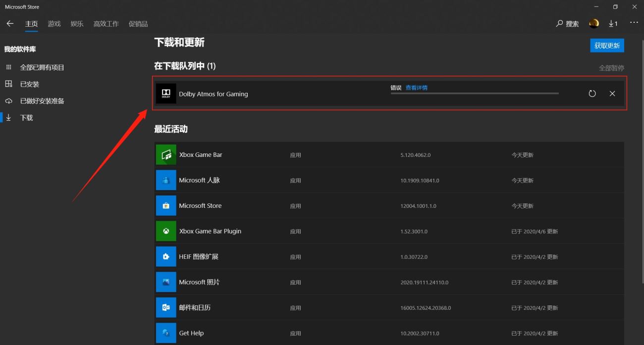Open the user account avatar
Viewport: 644px width, 345px height.
pos(594,23)
